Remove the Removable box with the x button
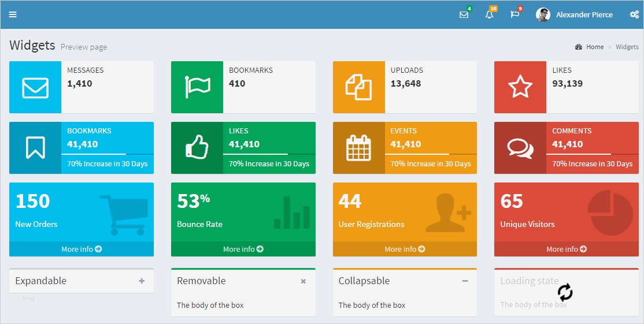Screen dimensions: 644x324 click(304, 281)
